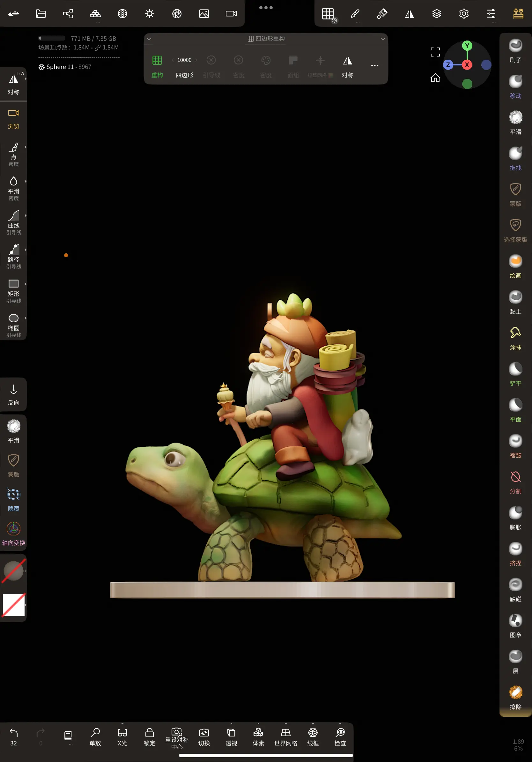
Task: Toggle X光 x-ray mode
Action: coord(122,737)
